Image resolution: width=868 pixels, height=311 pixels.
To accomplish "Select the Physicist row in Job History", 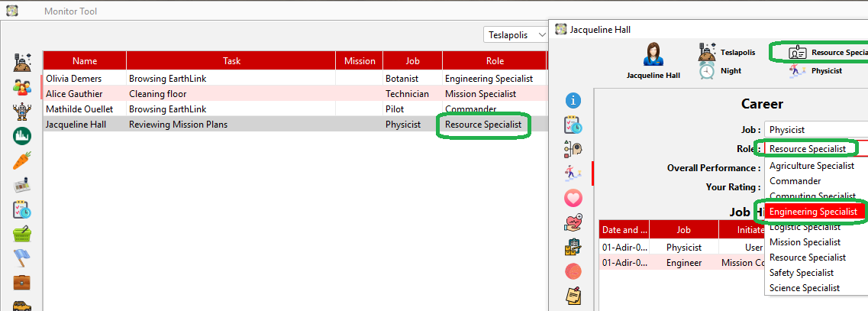I will point(682,248).
